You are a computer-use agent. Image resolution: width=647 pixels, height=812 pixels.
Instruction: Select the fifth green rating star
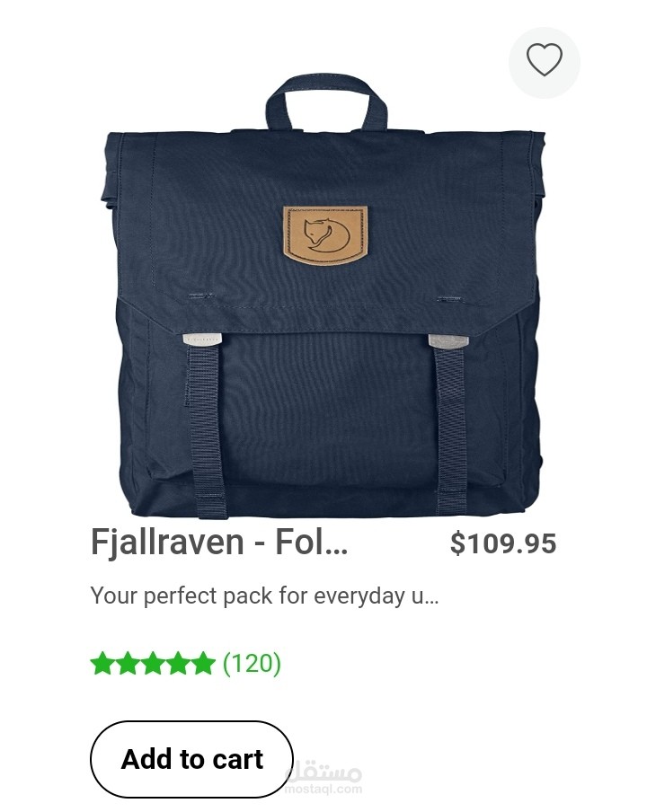(202, 664)
